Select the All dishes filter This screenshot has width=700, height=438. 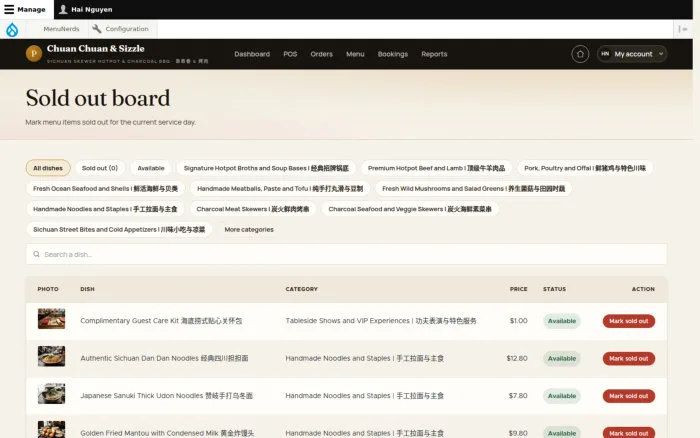click(x=48, y=168)
